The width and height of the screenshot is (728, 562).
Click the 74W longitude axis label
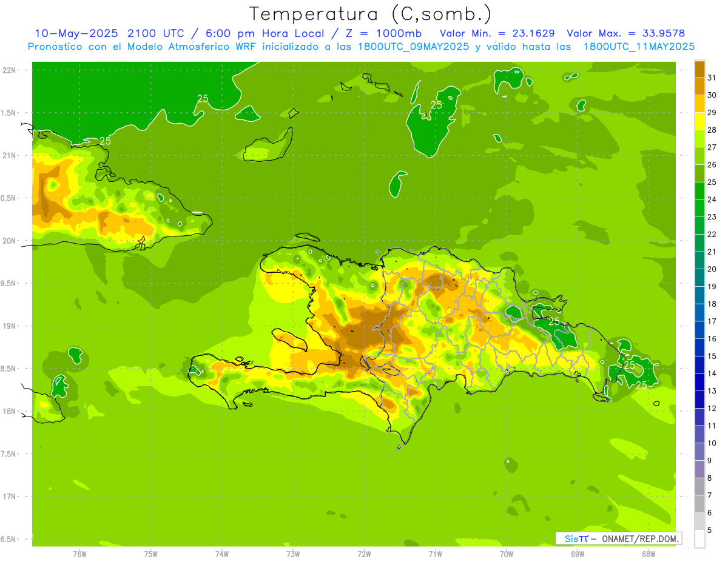(222, 554)
